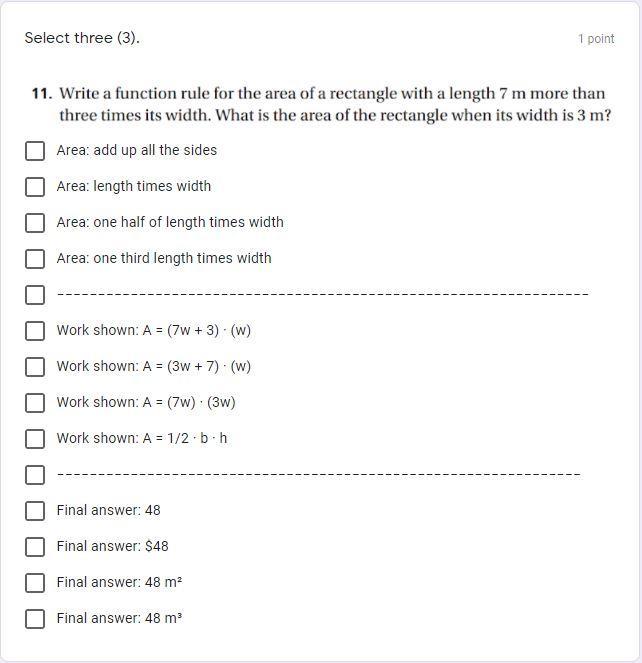The width and height of the screenshot is (642, 663).
Task: Check 'Final answer: 48' option
Action: [35, 511]
